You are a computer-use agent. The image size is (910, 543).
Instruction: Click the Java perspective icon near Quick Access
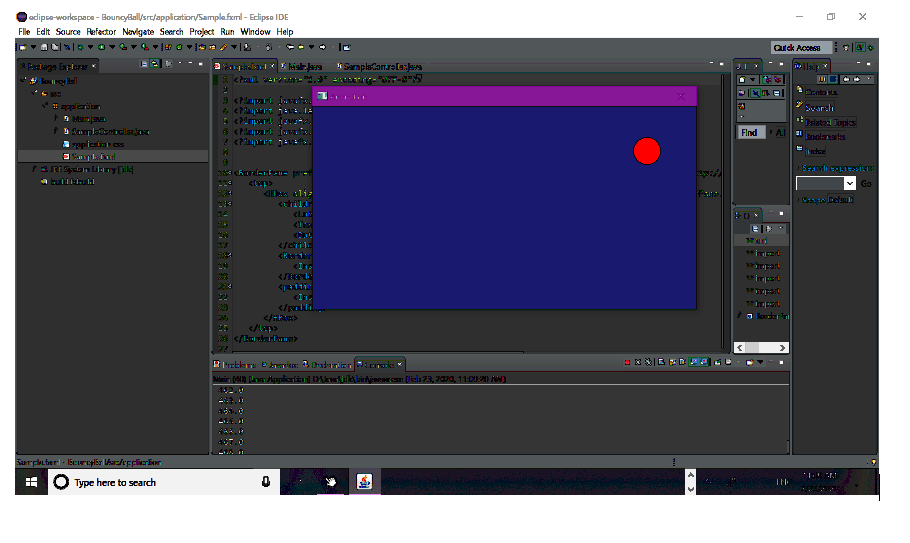pyautogui.click(x=861, y=48)
